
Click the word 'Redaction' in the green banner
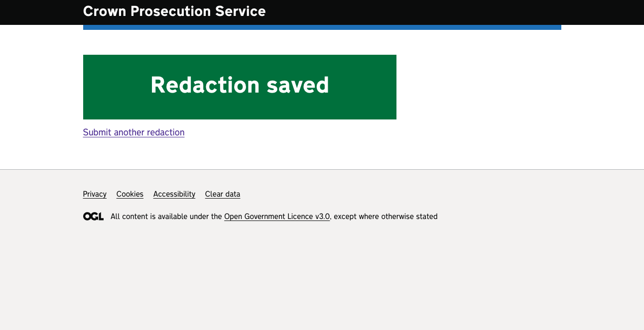point(205,85)
